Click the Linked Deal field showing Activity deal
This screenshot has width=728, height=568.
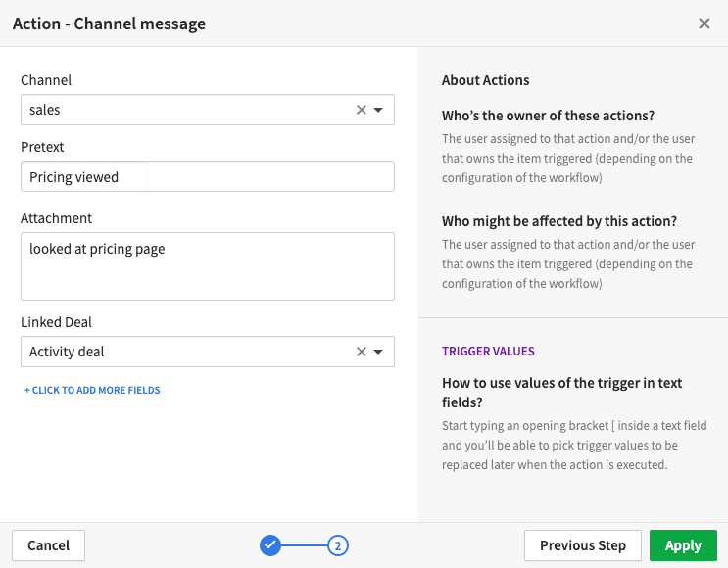pyautogui.click(x=208, y=352)
